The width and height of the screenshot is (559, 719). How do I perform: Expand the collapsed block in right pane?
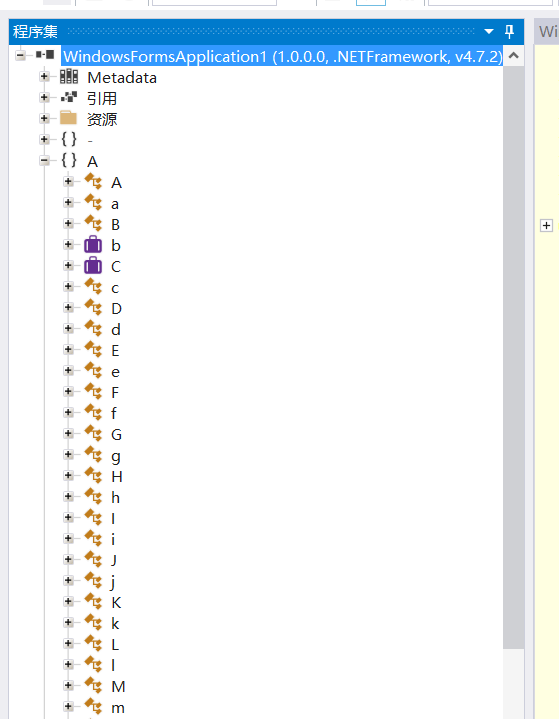click(x=546, y=226)
